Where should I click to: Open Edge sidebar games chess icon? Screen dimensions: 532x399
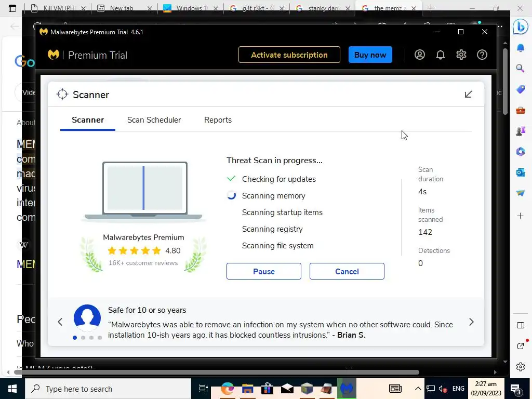pos(520,131)
